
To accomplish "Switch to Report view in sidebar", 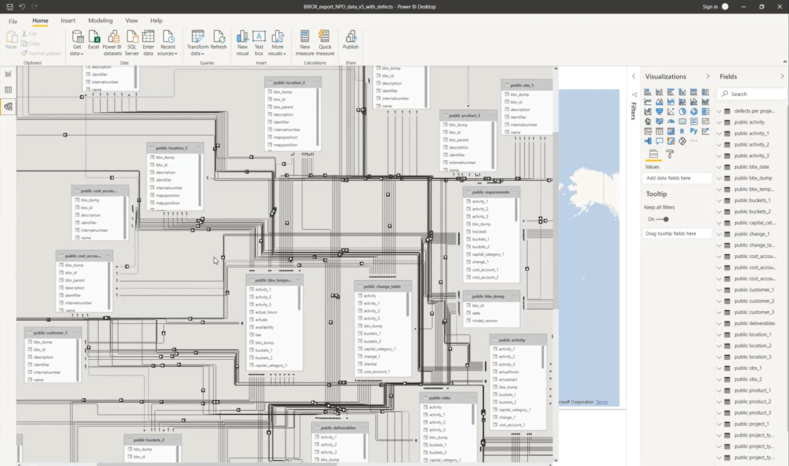I will point(8,74).
